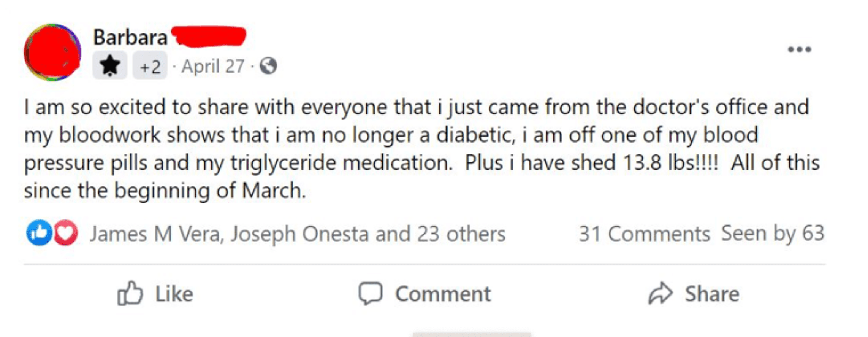Click the red heart reaction icon
This screenshot has height=337, width=868.
(x=66, y=232)
